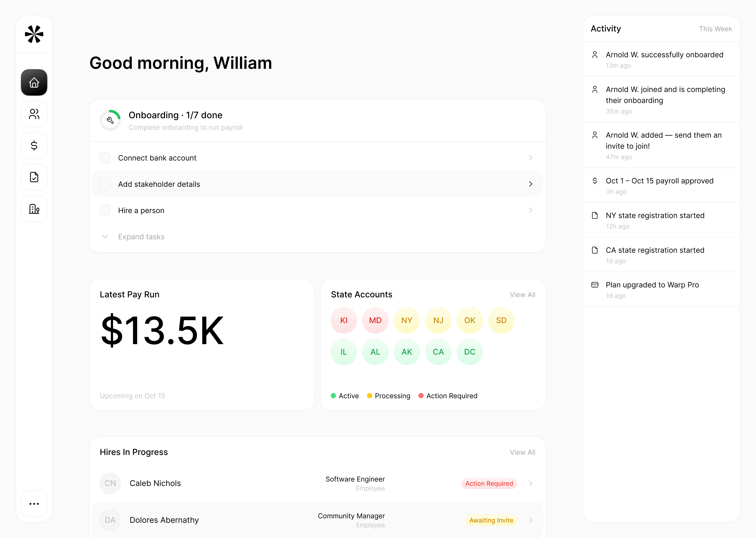The image size is (756, 538).
Task: View All hires in progress
Action: coord(522,452)
